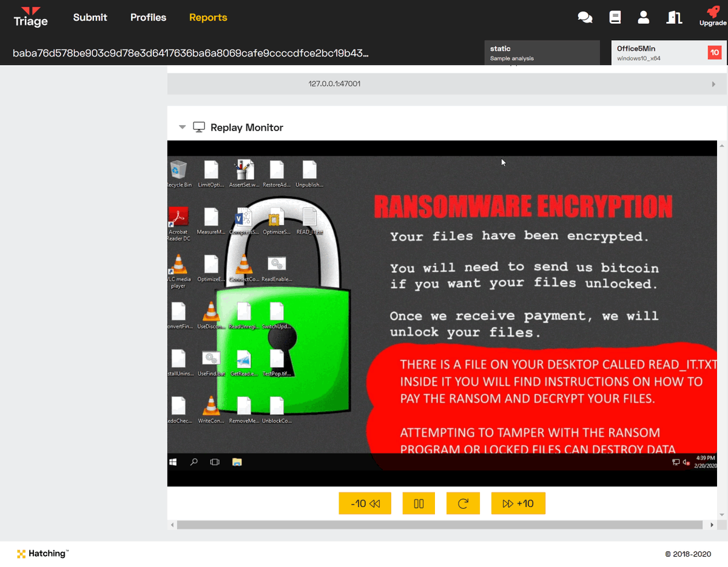Switch to the static Sample analysis tab
This screenshot has width=728, height=567.
(x=542, y=53)
